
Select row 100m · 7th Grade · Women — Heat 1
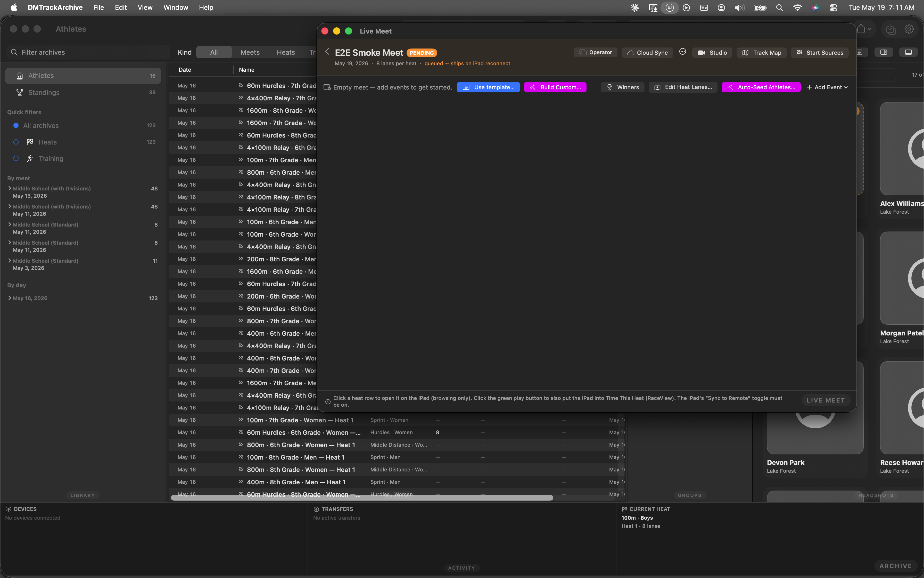coord(397,420)
